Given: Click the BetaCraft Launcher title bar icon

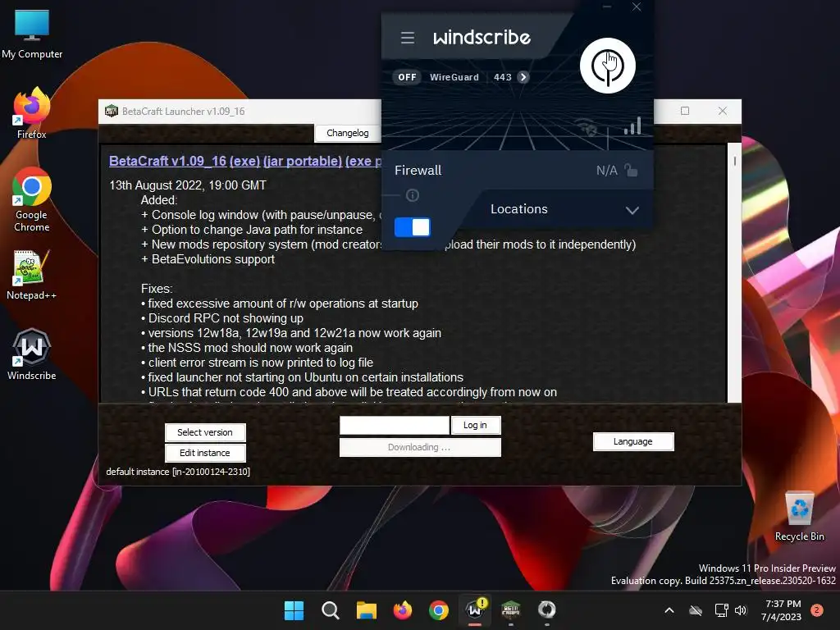Looking at the screenshot, I should pos(112,111).
